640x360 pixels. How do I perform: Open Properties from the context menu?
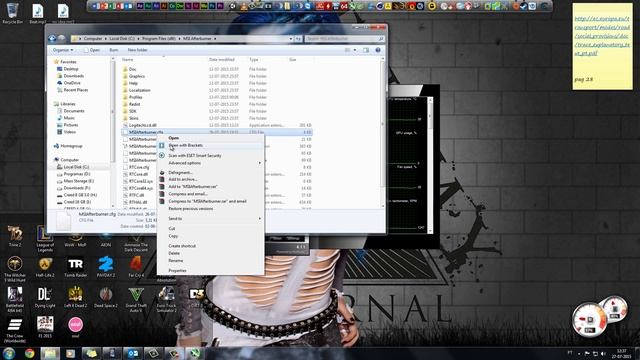pyautogui.click(x=211, y=270)
